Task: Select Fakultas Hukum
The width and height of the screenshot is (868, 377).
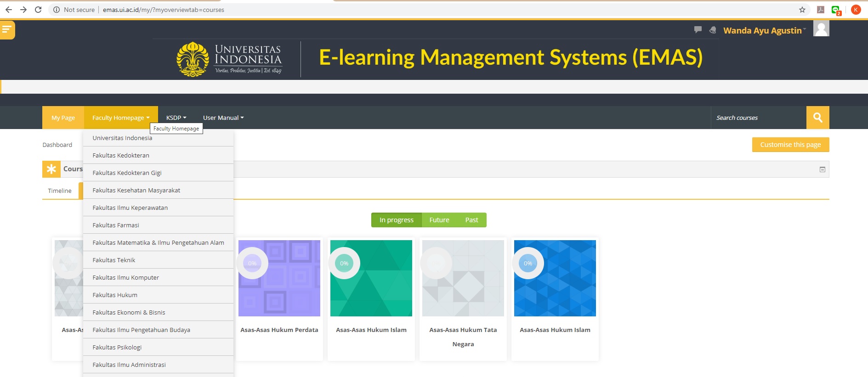Action: [159, 295]
